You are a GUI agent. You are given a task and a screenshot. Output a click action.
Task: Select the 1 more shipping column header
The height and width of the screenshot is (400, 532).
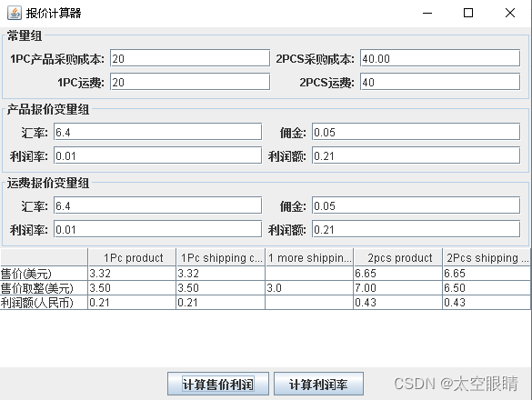(309, 257)
